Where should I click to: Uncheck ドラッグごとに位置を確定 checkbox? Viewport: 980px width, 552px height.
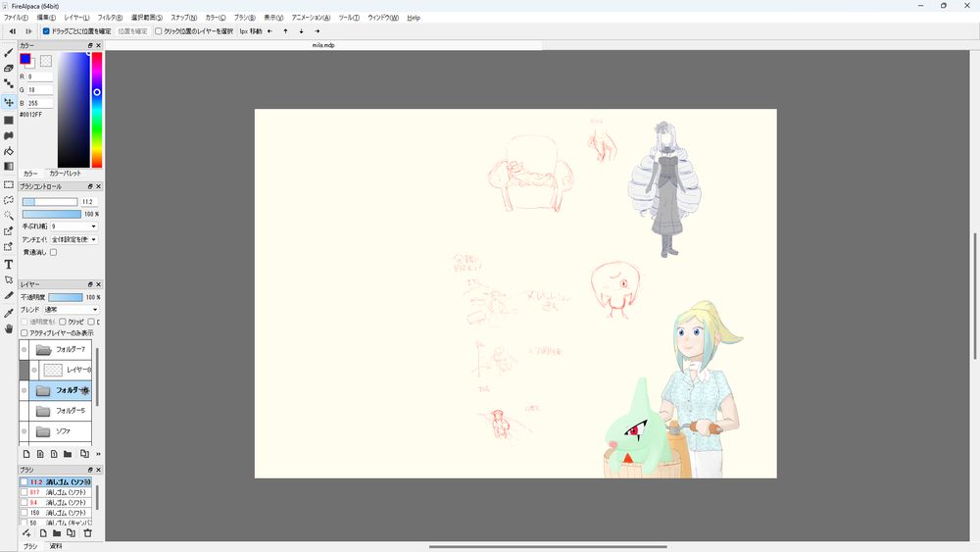[46, 31]
